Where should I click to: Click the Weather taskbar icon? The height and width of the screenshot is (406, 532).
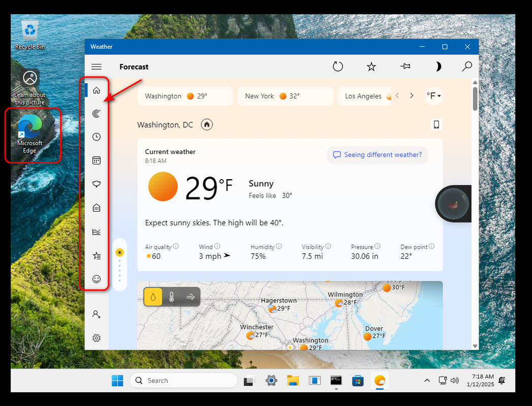pos(380,381)
